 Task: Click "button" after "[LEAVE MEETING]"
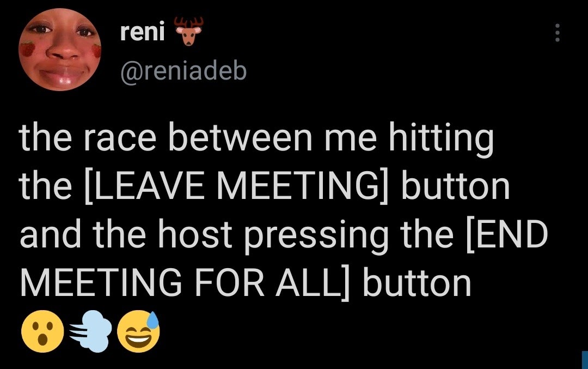tap(455, 187)
